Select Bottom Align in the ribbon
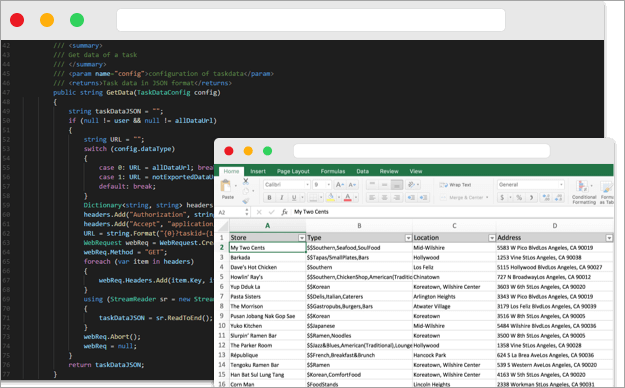 click(x=397, y=185)
